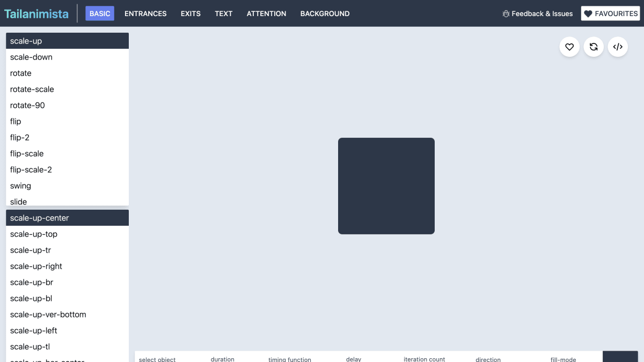Switch to the Attention tab

tap(266, 13)
